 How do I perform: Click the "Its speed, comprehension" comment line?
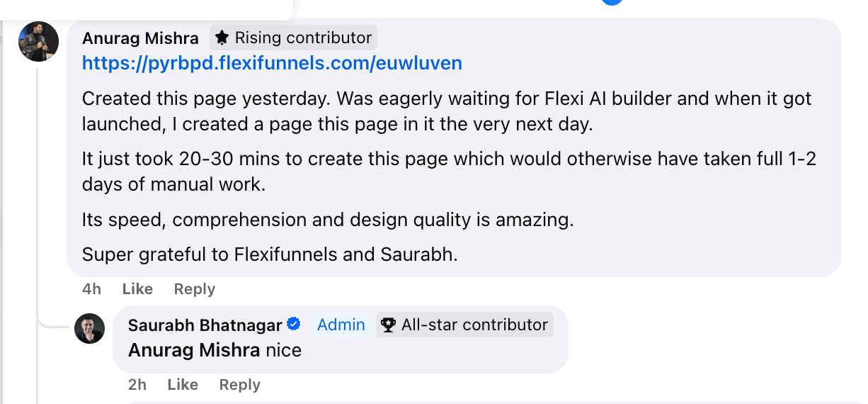click(327, 220)
